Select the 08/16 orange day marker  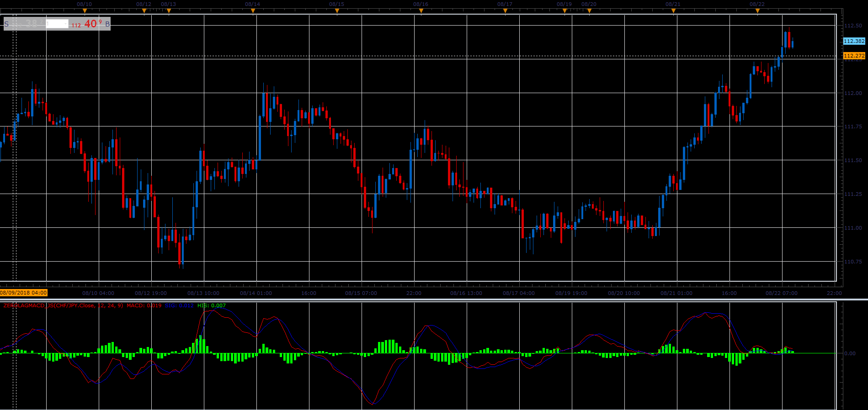(421, 11)
